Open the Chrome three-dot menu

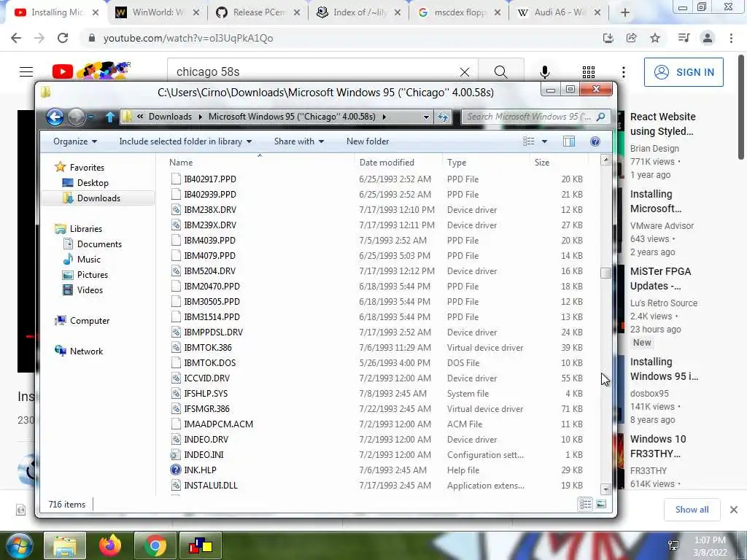click(x=731, y=38)
